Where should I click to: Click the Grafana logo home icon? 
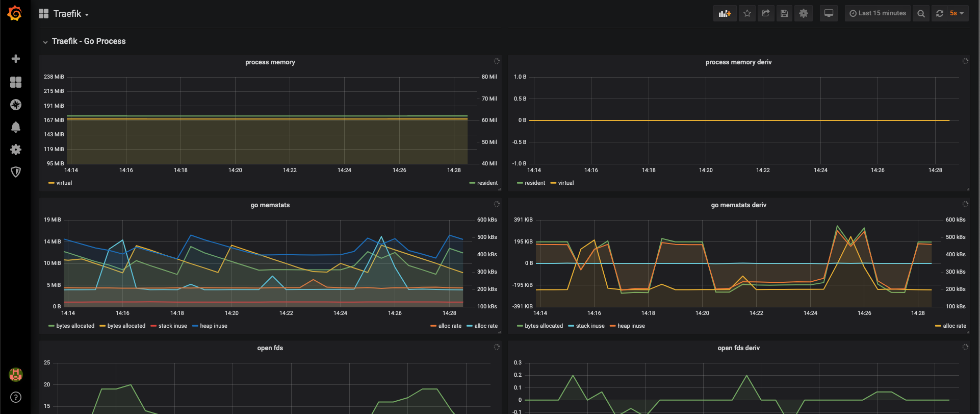15,13
